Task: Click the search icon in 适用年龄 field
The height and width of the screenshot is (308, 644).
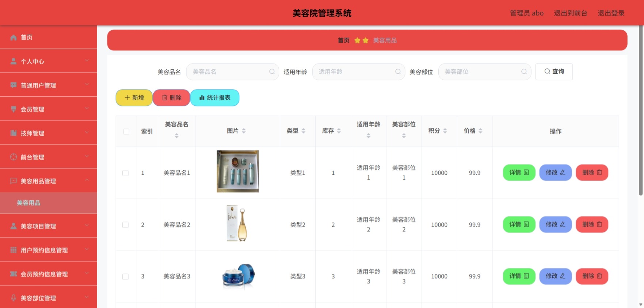Action: coord(398,72)
